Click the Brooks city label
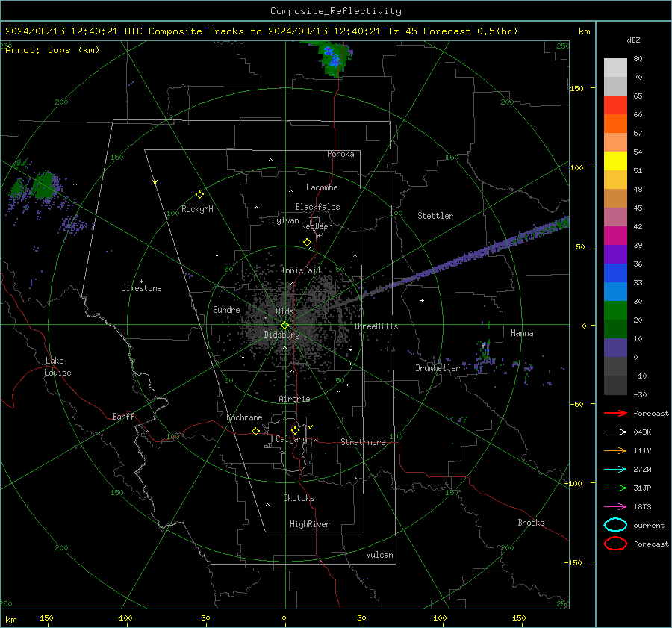Image resolution: width=672 pixels, height=628 pixels. point(531,523)
